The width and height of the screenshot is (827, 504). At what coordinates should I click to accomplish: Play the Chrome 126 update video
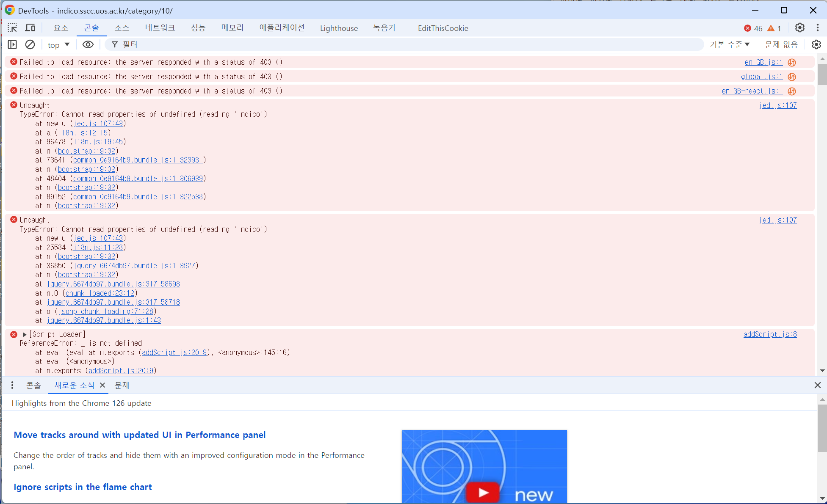[x=483, y=493]
